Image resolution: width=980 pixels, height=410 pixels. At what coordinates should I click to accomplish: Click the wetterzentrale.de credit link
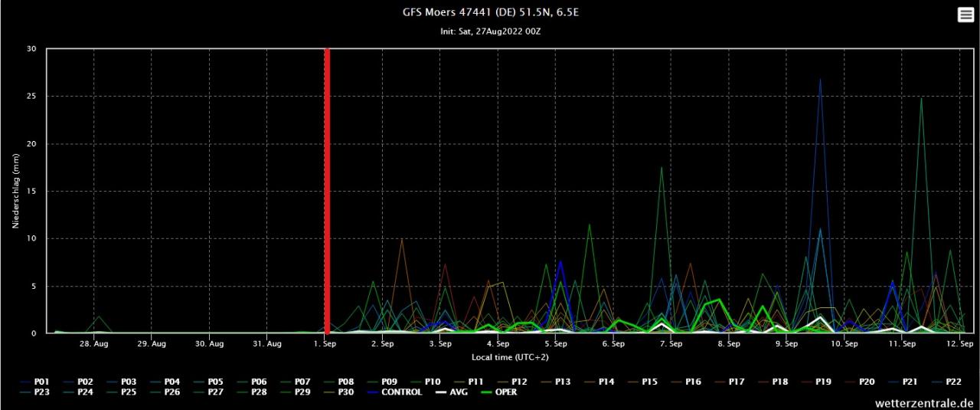coord(926,402)
